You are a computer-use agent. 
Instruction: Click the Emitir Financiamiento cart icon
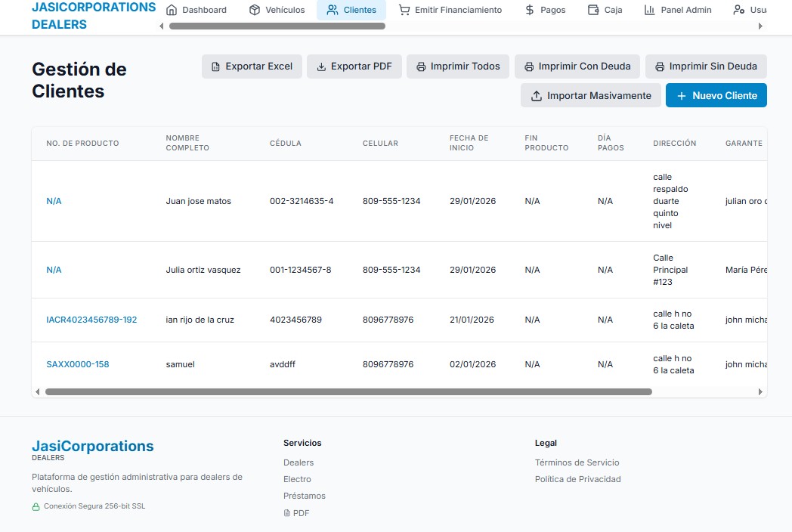click(x=404, y=11)
